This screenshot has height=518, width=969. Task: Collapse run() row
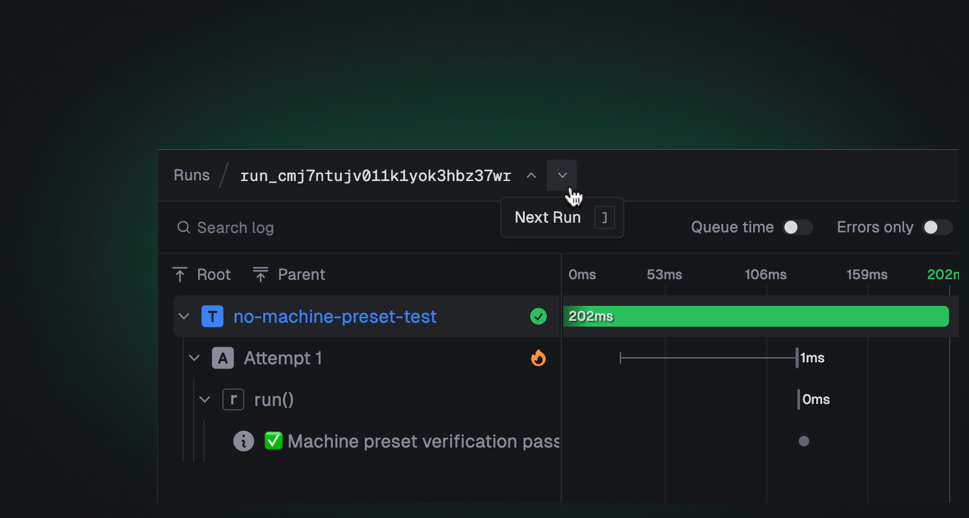coord(205,399)
